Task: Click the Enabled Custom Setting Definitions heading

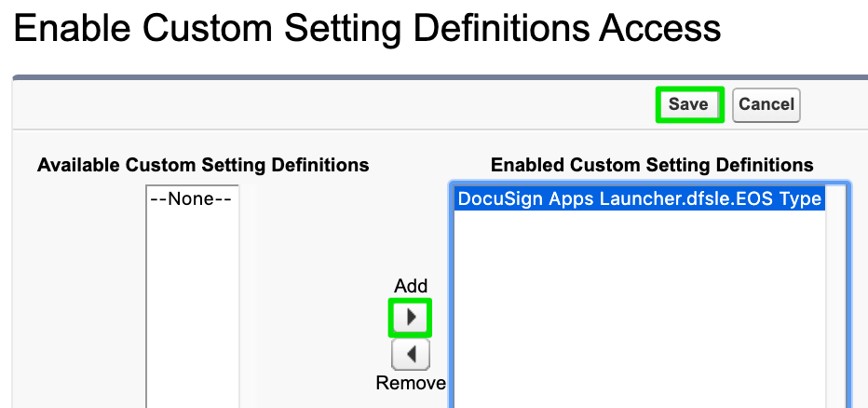Action: pos(652,165)
